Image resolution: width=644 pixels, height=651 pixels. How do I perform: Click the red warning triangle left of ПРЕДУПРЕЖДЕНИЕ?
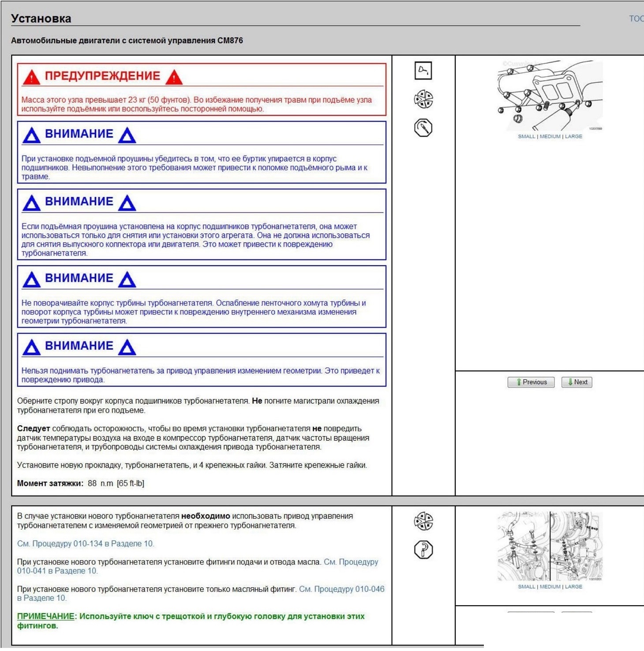tap(32, 77)
